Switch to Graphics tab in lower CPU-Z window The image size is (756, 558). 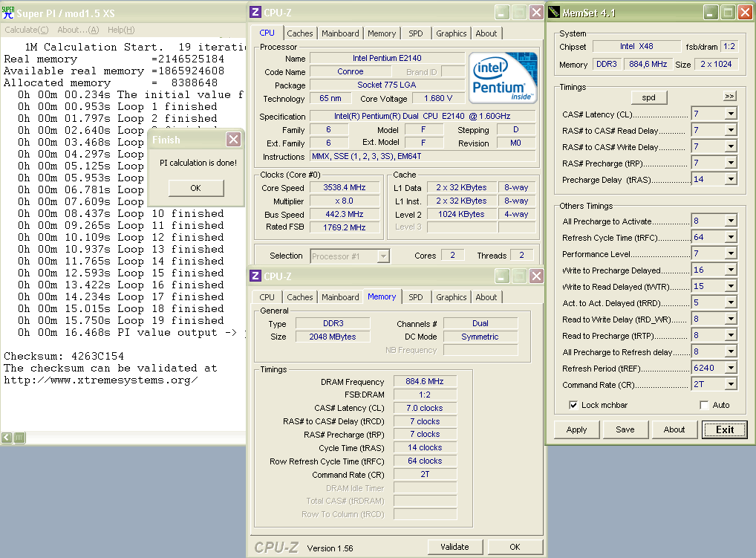tap(452, 297)
